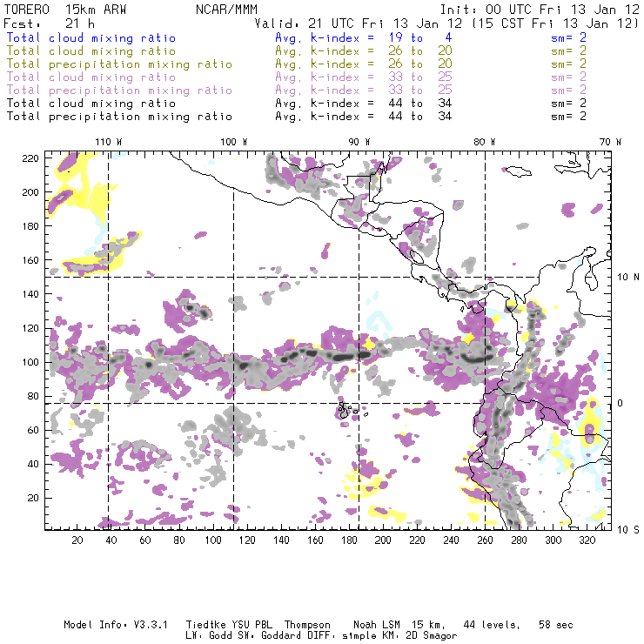Click the '110 W' longitude label
The width and height of the screenshot is (644, 644).
(x=109, y=142)
